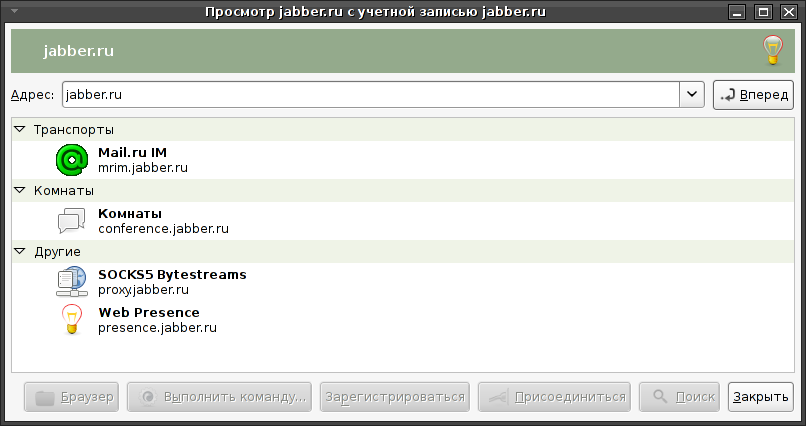Select the SOCKS5 Bytestreams entry
The width and height of the screenshot is (806, 426).
[403, 282]
